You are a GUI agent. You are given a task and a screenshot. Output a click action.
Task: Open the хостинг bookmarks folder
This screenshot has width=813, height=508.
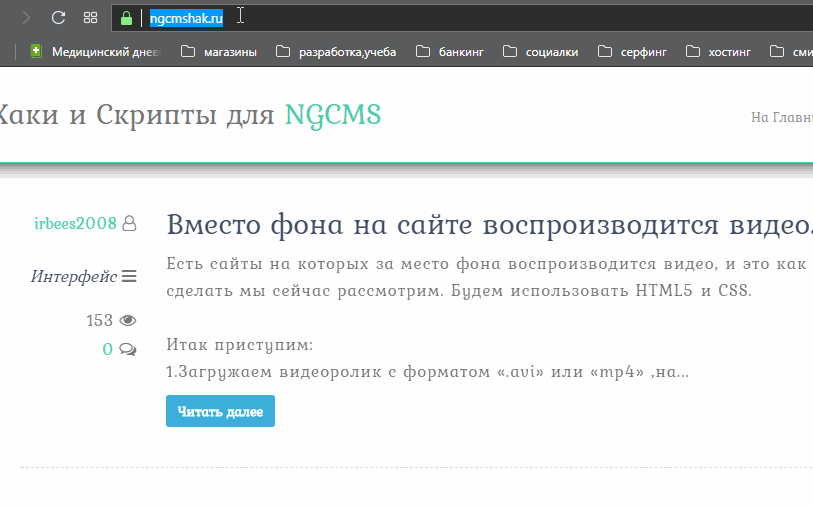719,52
